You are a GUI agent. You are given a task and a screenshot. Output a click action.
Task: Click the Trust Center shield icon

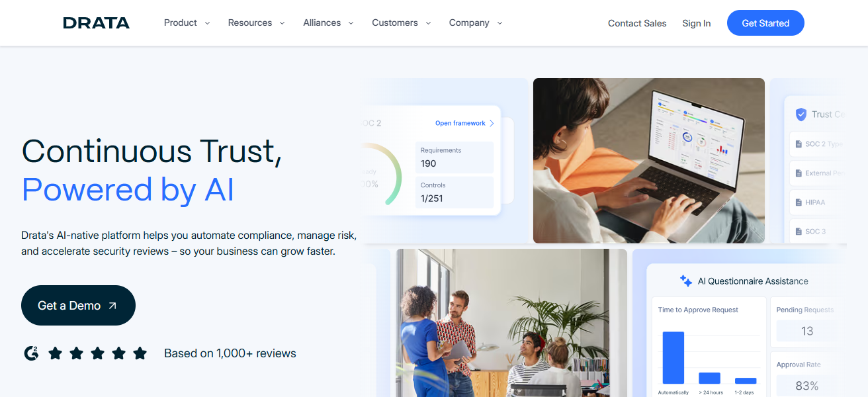[x=801, y=114]
